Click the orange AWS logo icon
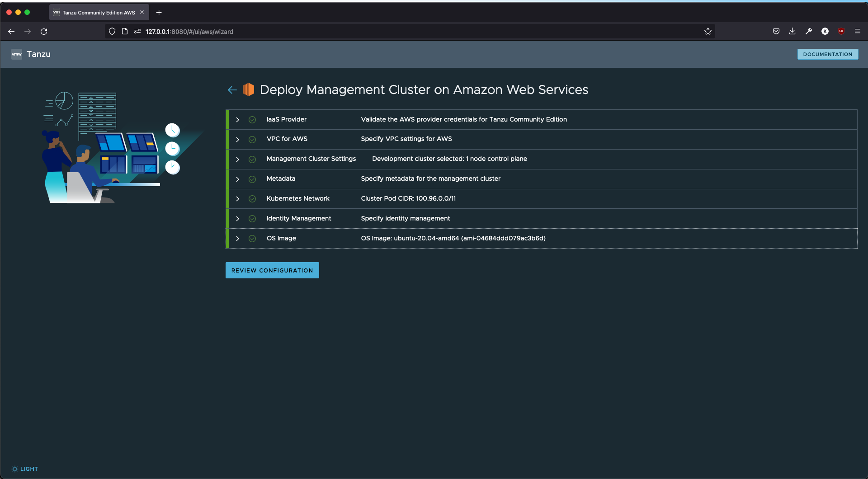Viewport: 868px width, 479px height. (248, 89)
